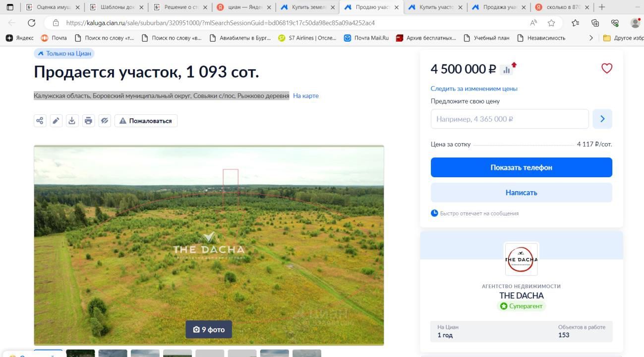Open tab actions menu button
Screen dimensions: 644x357
coord(10,7)
